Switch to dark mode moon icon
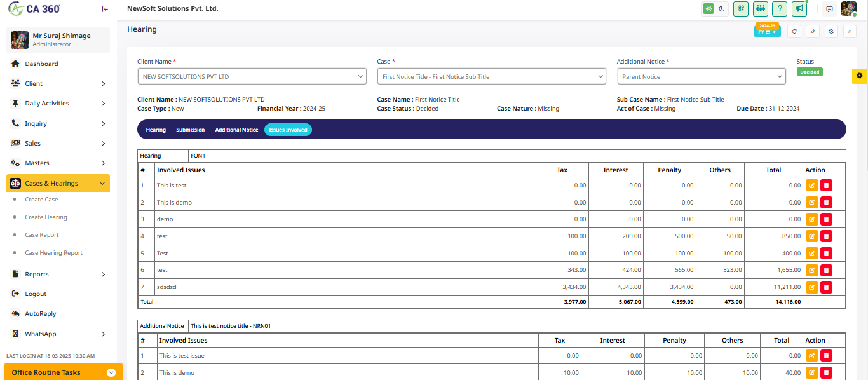Image resolution: width=868 pixels, height=380 pixels. point(722,9)
